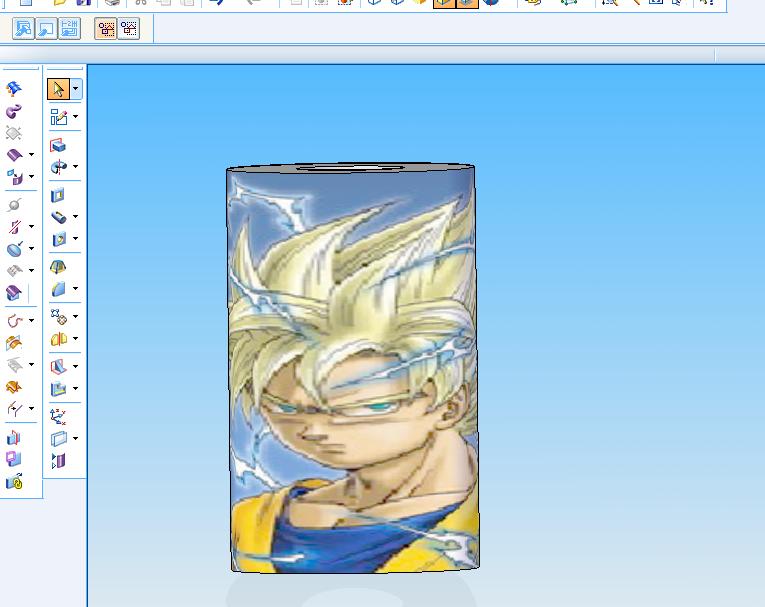Select the Lip thin-wall feature tool

click(x=59, y=388)
